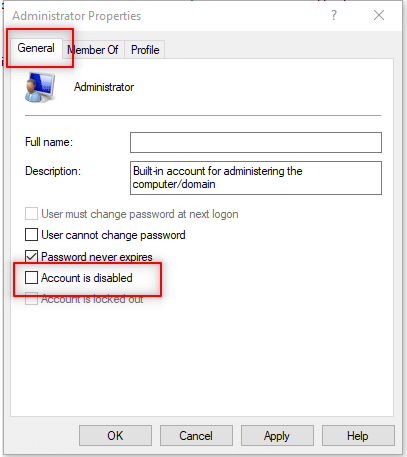407x457 pixels.
Task: Click the Description: field label
Action: tap(53, 171)
